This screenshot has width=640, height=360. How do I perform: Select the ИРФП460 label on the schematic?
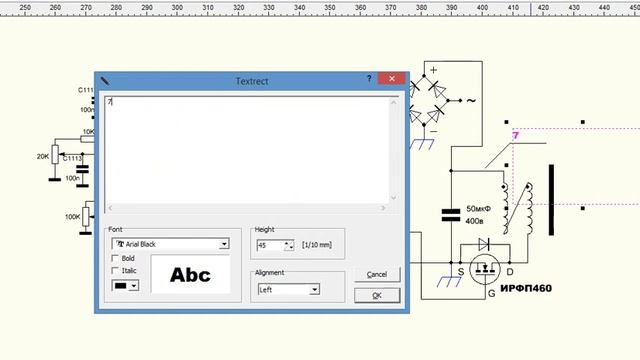click(x=526, y=288)
